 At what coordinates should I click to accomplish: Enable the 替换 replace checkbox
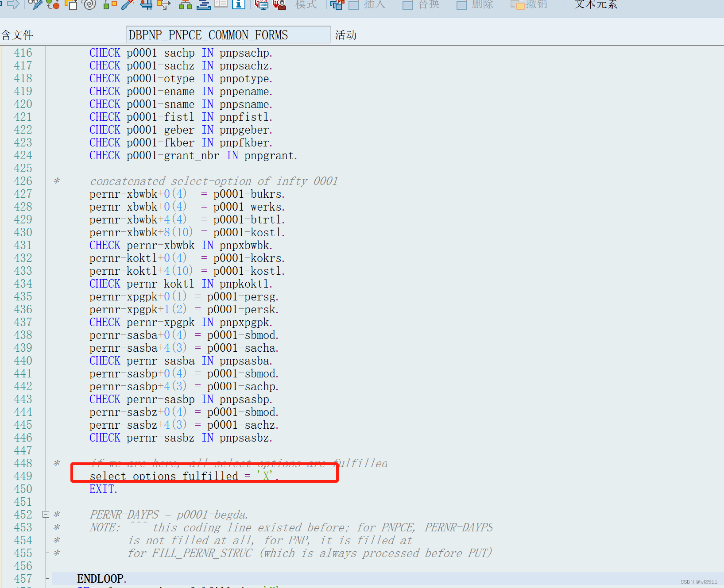(x=408, y=6)
